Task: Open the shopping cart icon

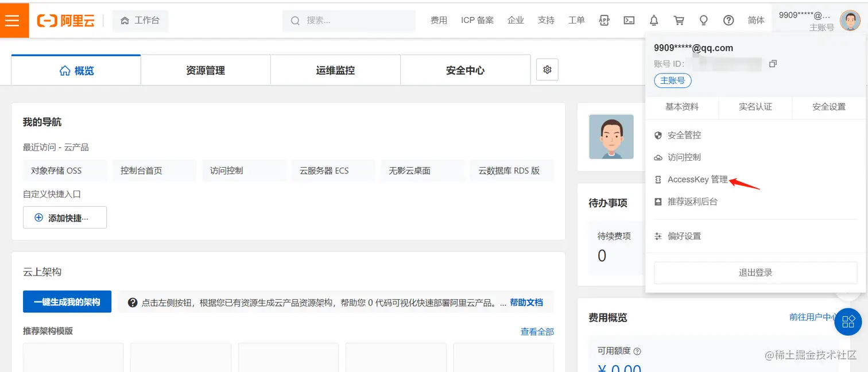Action: tap(679, 20)
